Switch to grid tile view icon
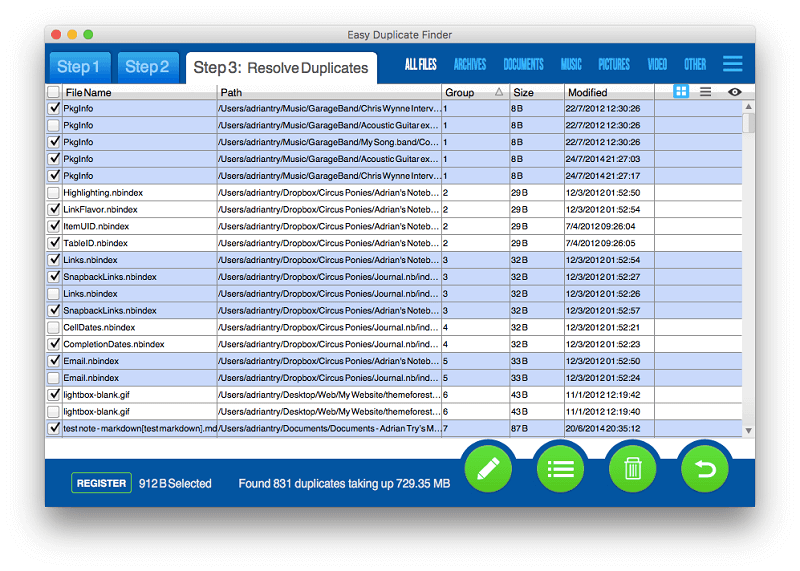800x571 pixels. [x=681, y=92]
